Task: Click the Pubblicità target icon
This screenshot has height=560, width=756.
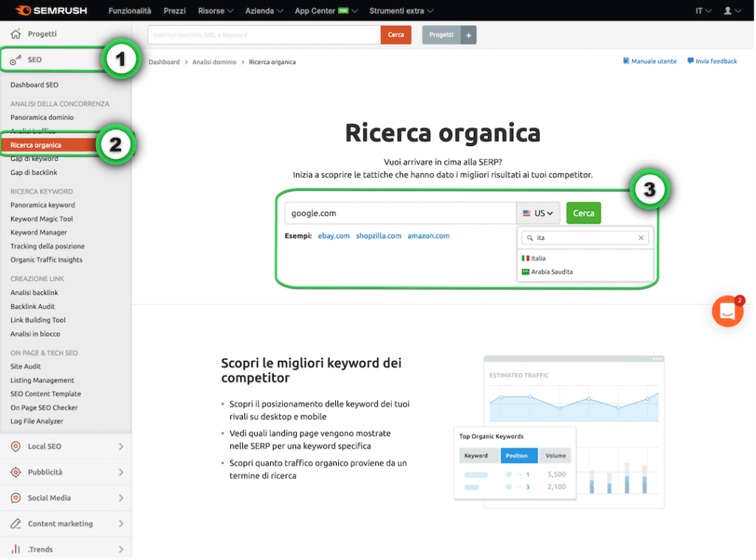Action: [x=16, y=471]
